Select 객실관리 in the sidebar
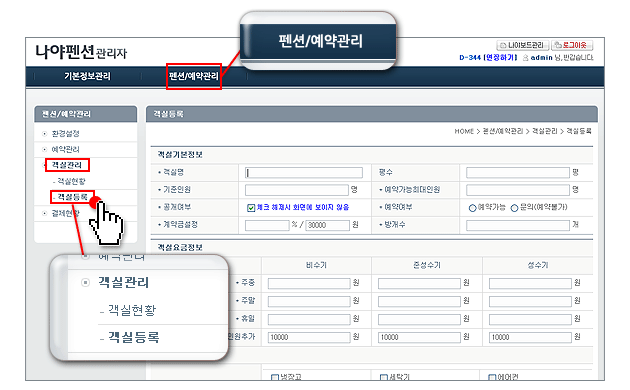This screenshot has height=390, width=630. 67,165
